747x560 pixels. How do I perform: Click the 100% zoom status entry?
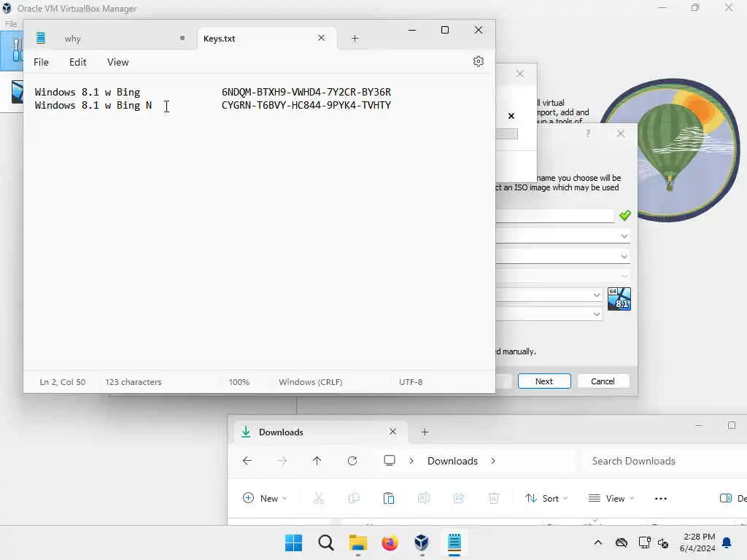click(x=239, y=382)
